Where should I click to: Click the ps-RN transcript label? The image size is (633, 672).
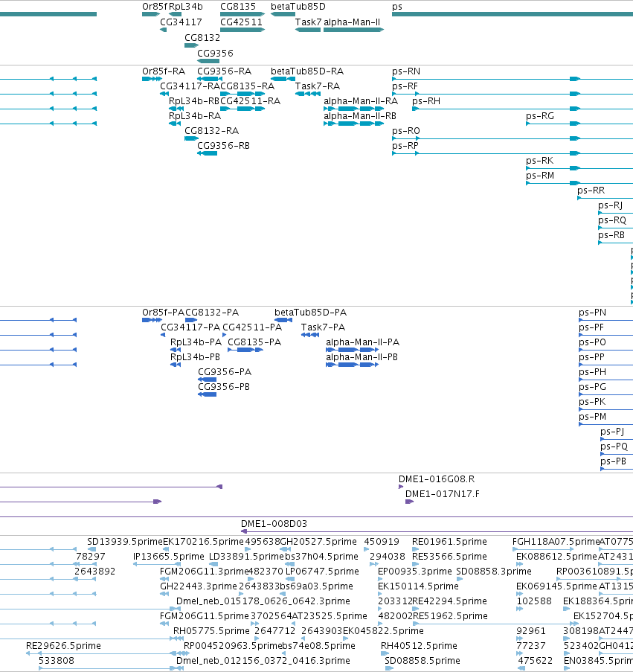click(x=406, y=71)
